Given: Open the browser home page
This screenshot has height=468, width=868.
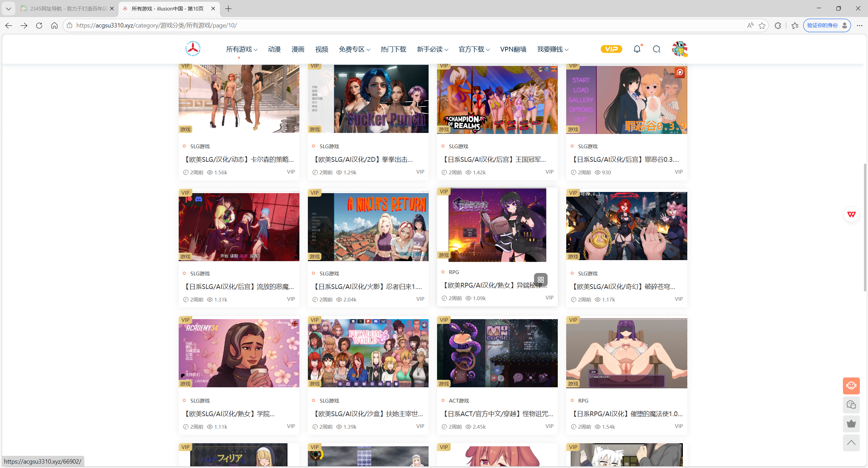Looking at the screenshot, I should pos(54,25).
